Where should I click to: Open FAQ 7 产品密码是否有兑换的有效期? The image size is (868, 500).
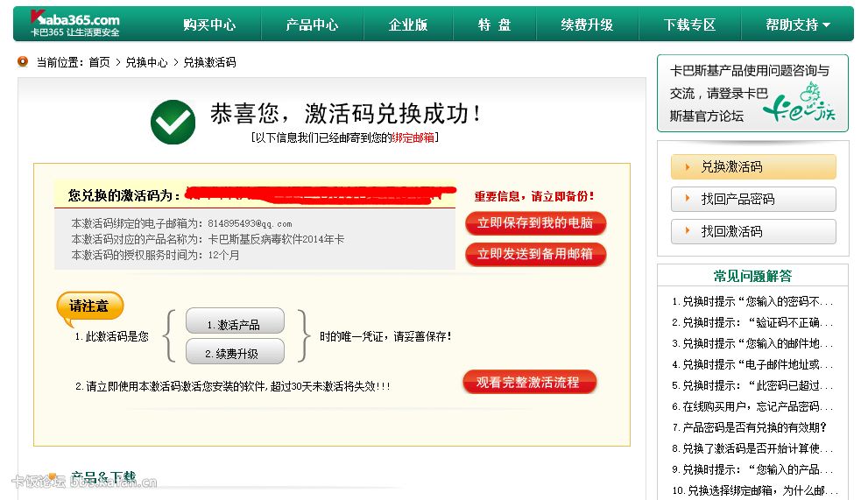750,427
